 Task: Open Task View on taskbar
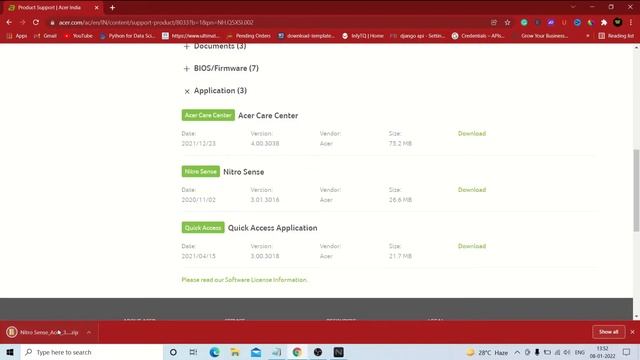click(x=193, y=352)
